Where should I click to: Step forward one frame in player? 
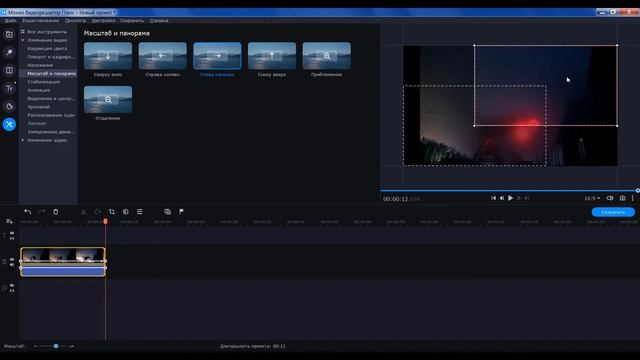(519, 198)
